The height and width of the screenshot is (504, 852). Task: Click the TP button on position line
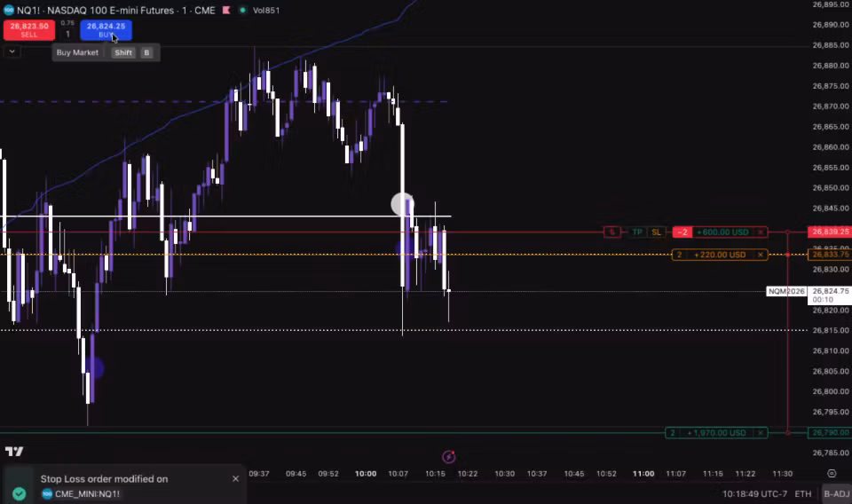(x=637, y=232)
